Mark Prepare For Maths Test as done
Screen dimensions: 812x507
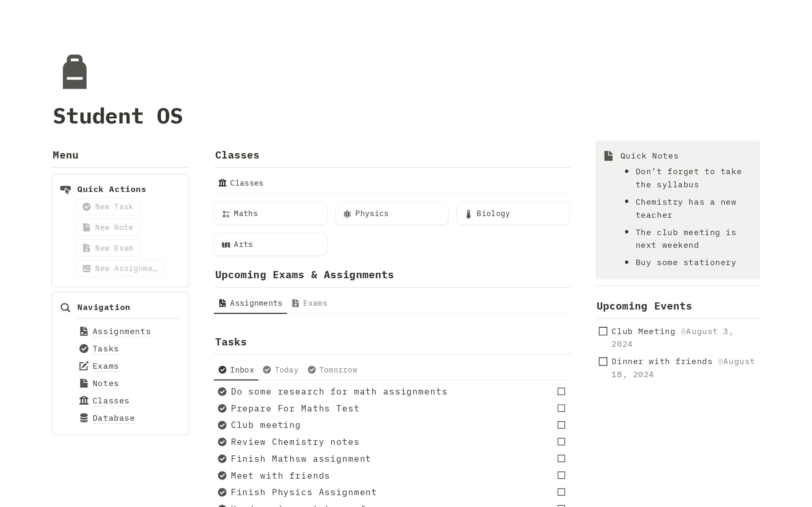tap(561, 408)
